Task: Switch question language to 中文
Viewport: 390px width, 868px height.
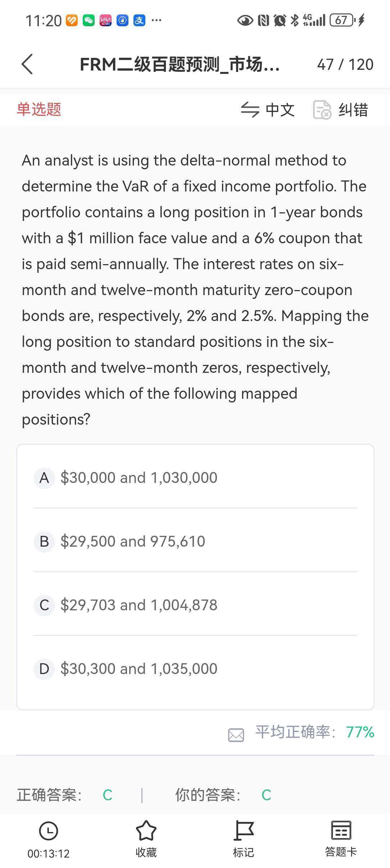Action: click(280, 110)
